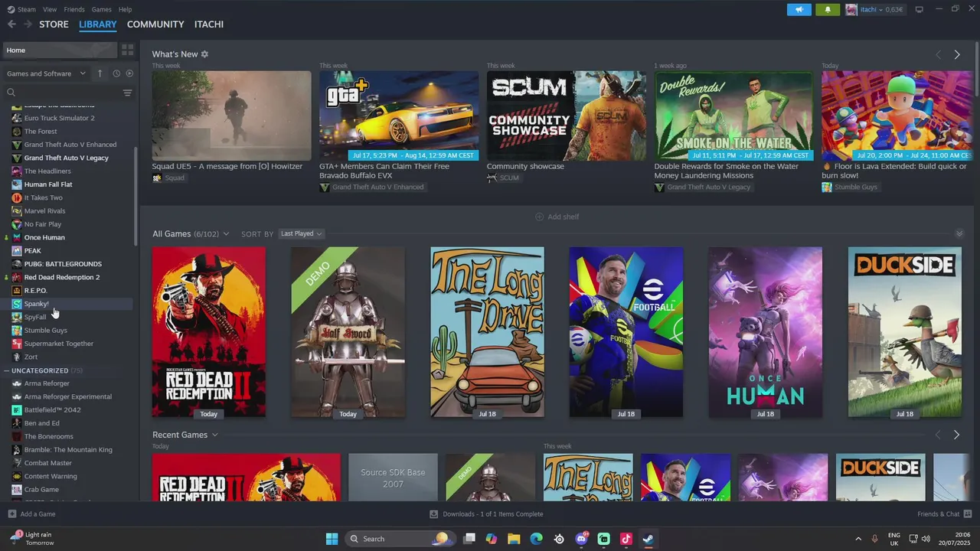Expand Recent Games shelf options
This screenshot has height=551, width=980.
point(214,435)
